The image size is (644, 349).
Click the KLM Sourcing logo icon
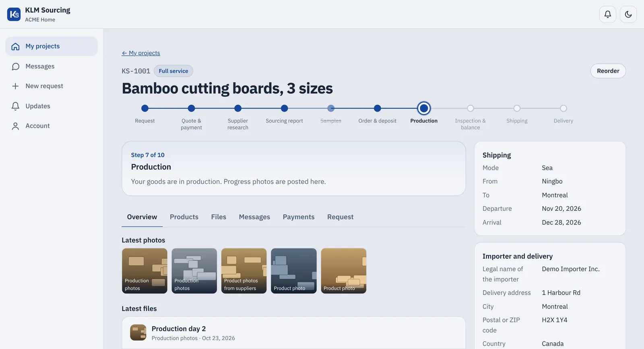point(14,14)
